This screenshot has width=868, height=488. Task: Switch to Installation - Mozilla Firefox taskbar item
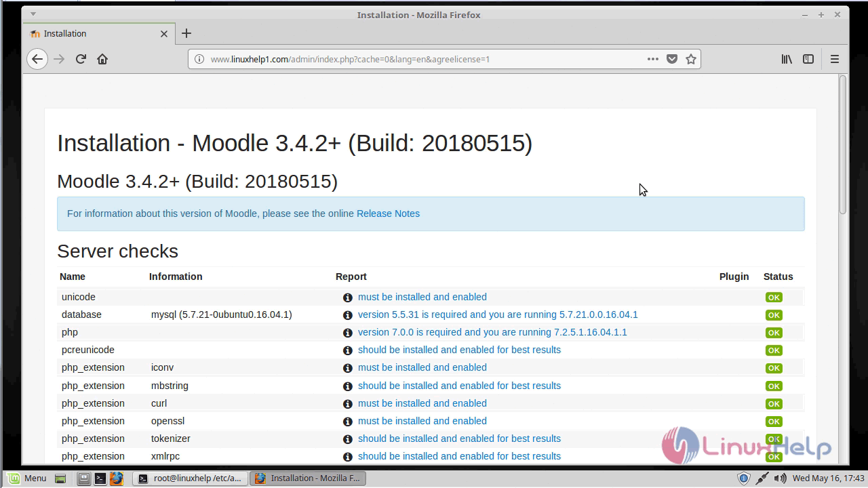(x=309, y=478)
